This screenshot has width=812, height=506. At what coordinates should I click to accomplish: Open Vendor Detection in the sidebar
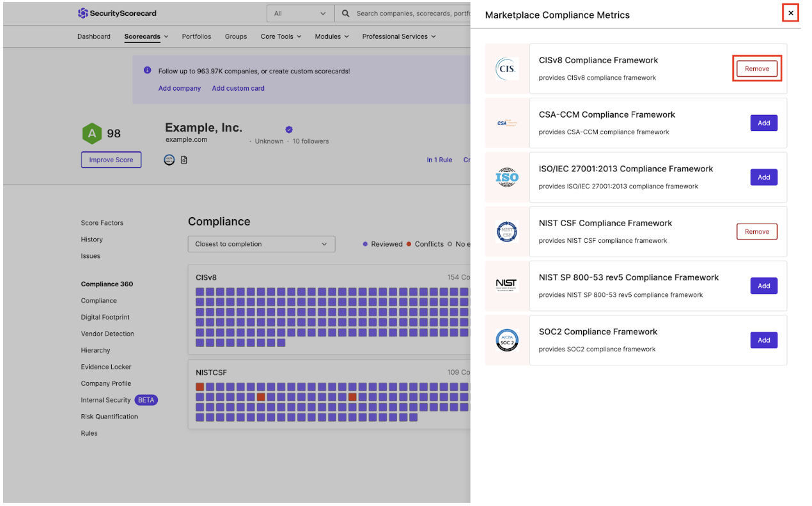(107, 334)
